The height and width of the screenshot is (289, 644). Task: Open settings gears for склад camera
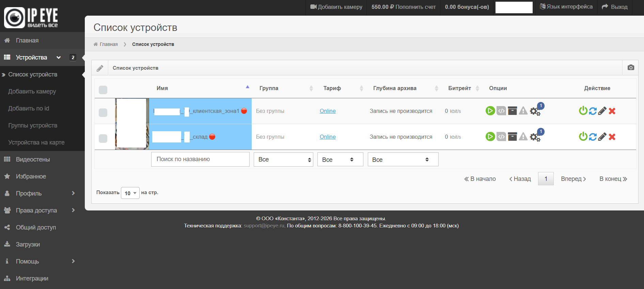tap(535, 137)
